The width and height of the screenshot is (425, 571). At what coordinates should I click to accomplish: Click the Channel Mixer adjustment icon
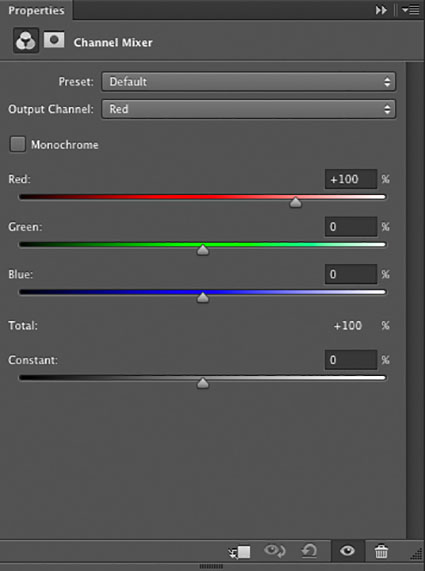pos(26,40)
